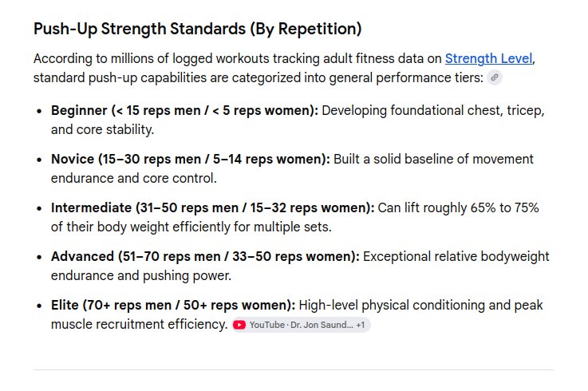Open the Strength Level hyperlink

point(488,58)
